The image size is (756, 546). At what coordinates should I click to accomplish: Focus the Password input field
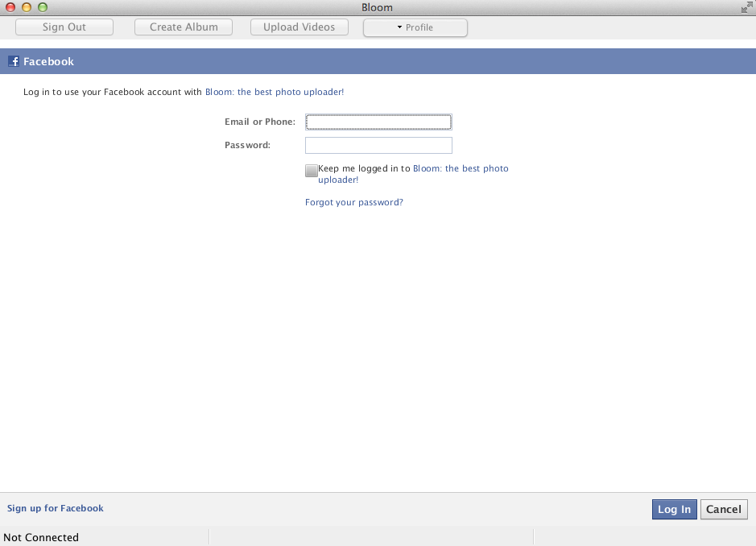tap(378, 145)
